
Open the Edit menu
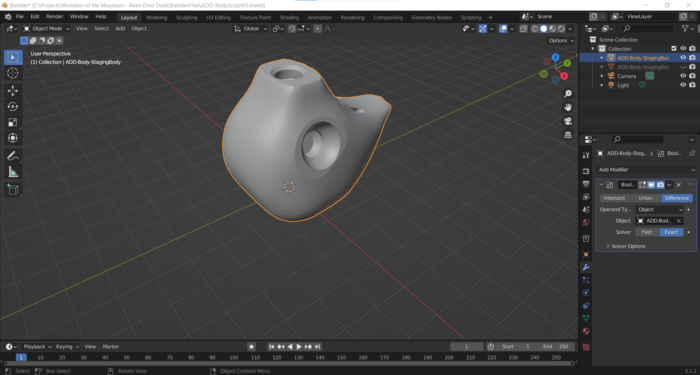35,17
